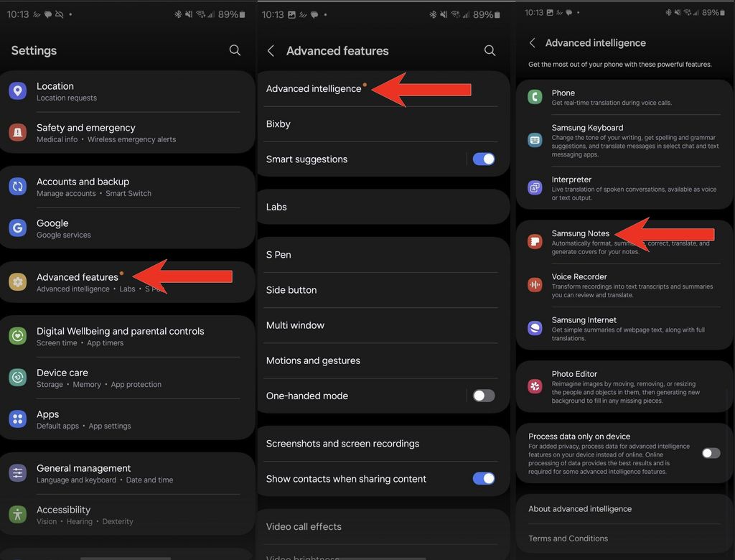Go back from Advanced features with the chevron
Screen dimensions: 735x560
pyautogui.click(x=271, y=50)
